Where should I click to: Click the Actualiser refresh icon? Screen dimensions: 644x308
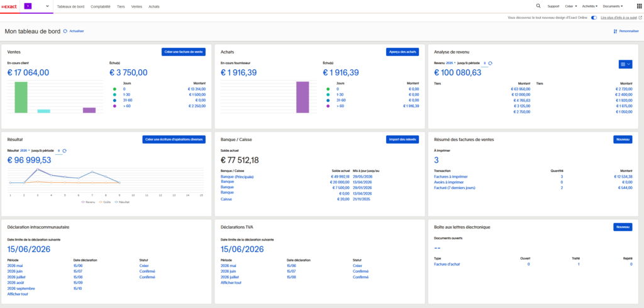(x=65, y=31)
